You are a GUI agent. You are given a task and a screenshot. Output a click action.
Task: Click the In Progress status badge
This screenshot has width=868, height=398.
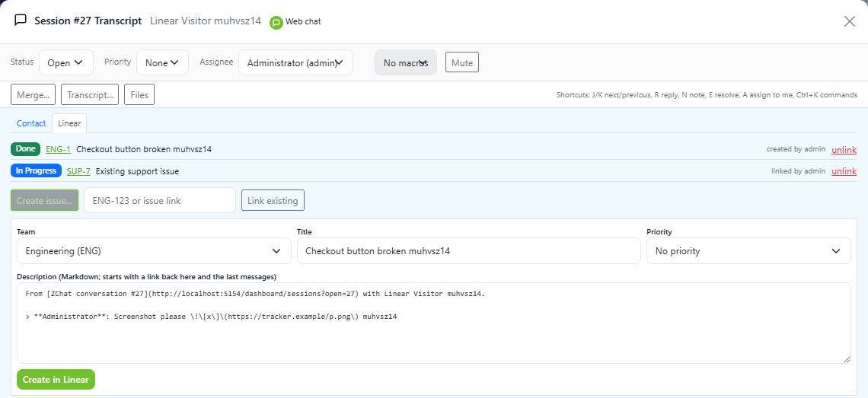(x=36, y=171)
